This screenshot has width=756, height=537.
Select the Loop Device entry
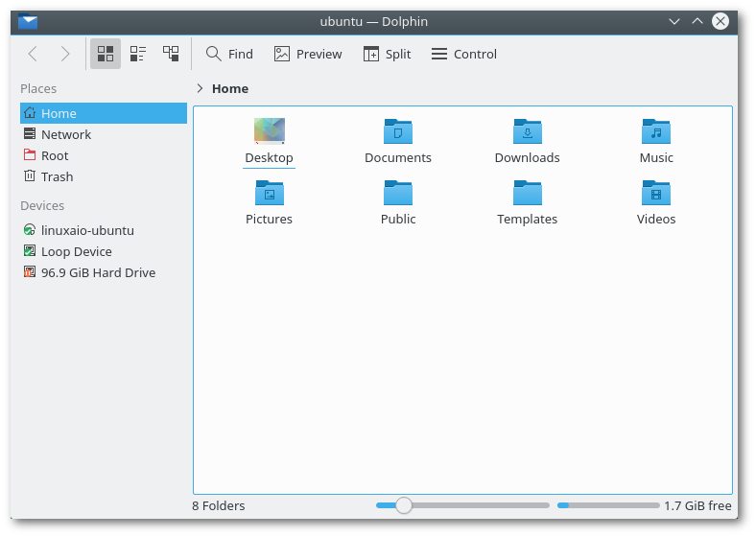click(76, 251)
